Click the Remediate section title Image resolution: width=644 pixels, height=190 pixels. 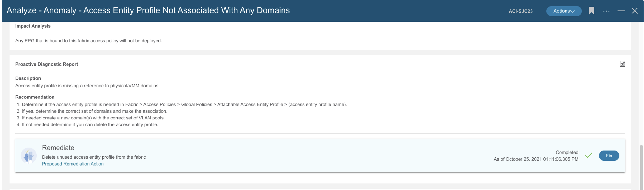[x=58, y=148]
